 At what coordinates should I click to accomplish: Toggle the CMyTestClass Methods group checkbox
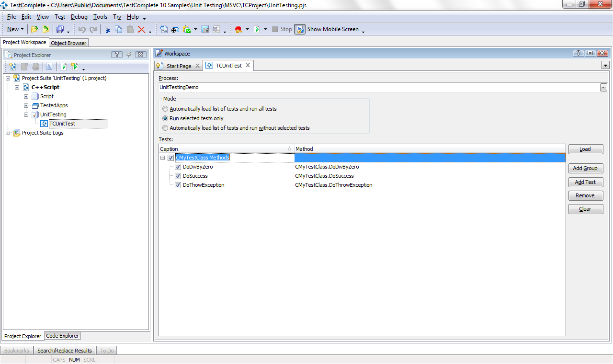point(171,158)
